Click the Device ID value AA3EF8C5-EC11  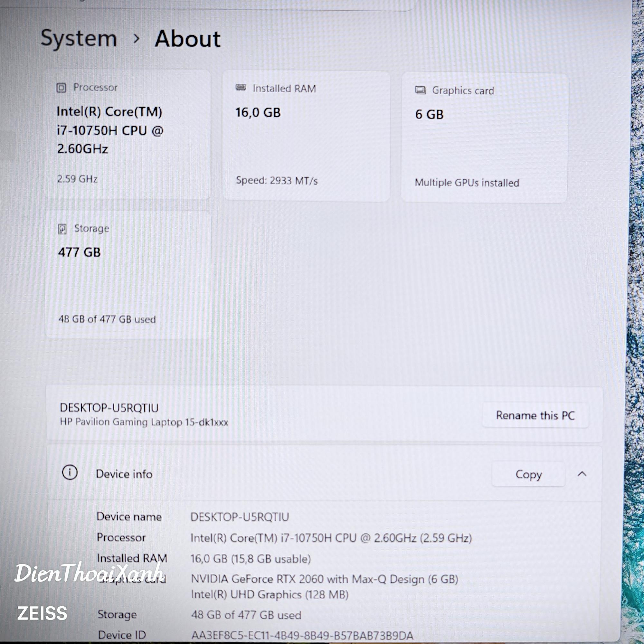(x=302, y=636)
